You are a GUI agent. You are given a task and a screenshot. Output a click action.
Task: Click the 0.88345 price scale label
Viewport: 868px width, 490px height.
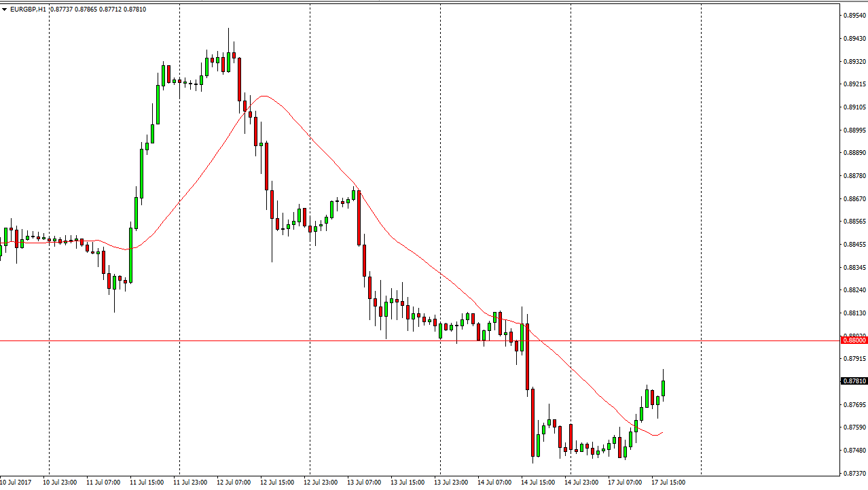pos(854,268)
